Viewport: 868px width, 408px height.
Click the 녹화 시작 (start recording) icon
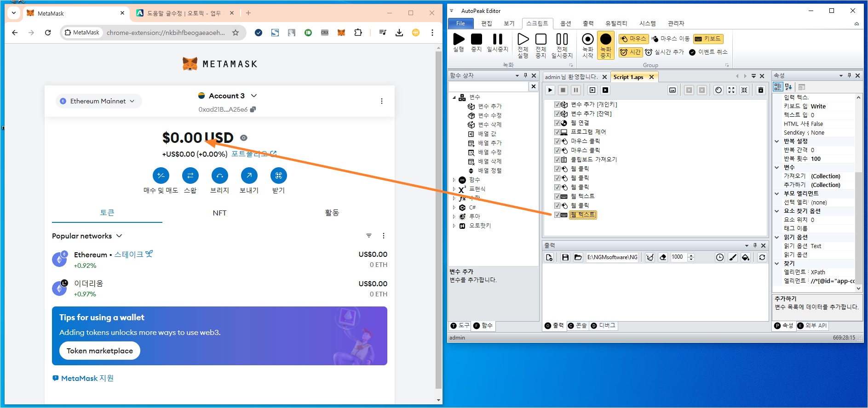point(588,40)
